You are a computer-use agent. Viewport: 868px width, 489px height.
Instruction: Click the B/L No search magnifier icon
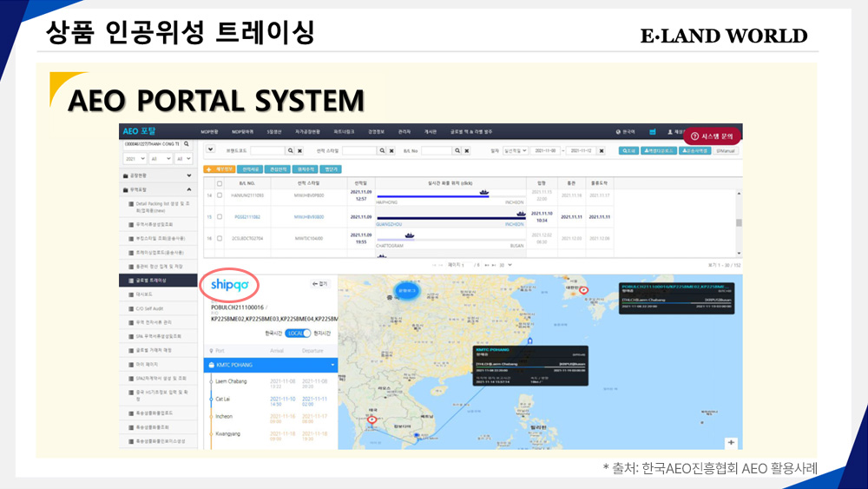click(x=457, y=150)
